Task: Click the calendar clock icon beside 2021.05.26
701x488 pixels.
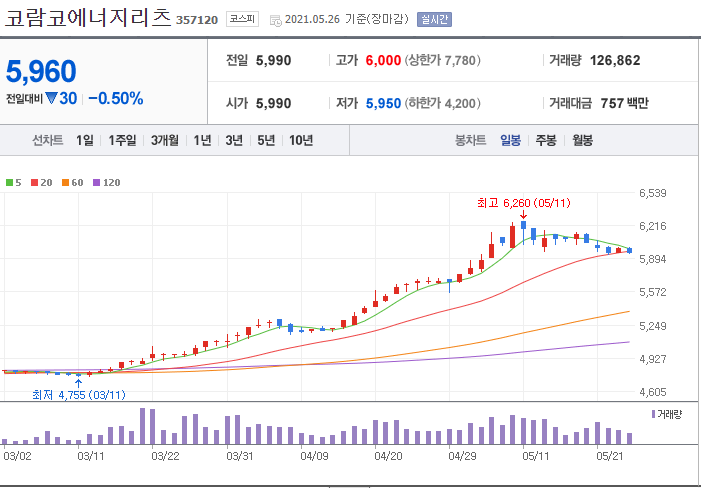Action: tap(276, 20)
